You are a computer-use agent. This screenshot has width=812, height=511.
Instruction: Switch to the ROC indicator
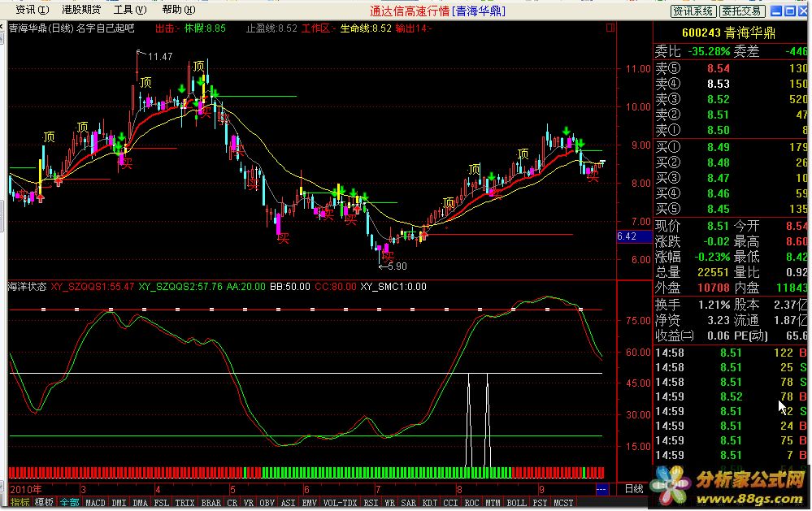[471, 503]
